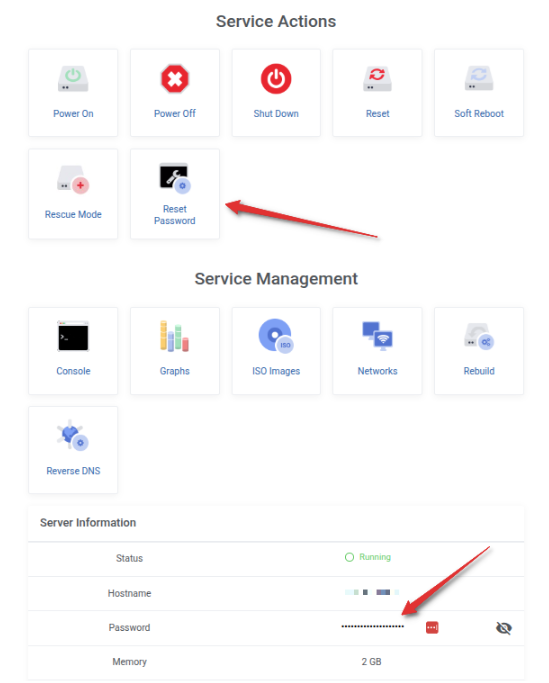Click the Graphs label

pos(175,371)
